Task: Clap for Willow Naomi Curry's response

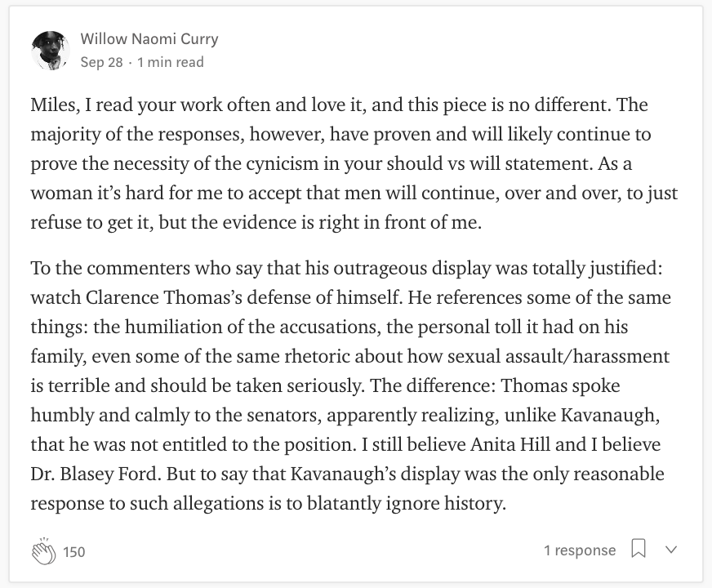Action: tap(43, 551)
